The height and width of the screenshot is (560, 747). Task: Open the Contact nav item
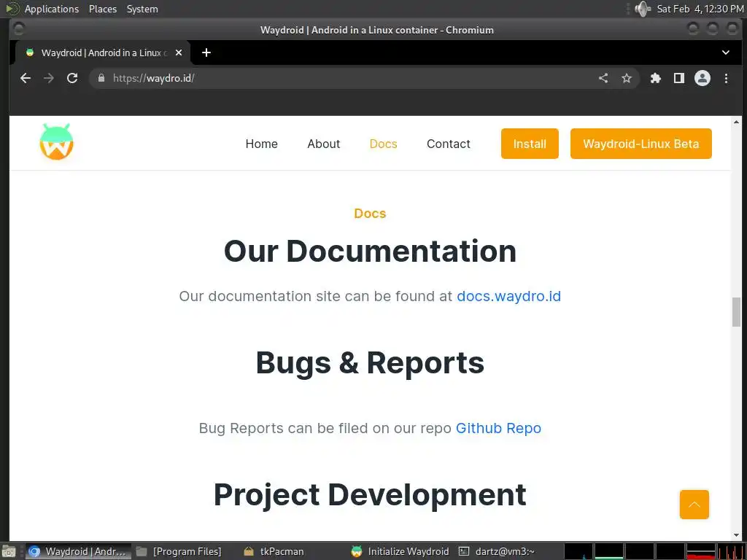click(x=449, y=144)
